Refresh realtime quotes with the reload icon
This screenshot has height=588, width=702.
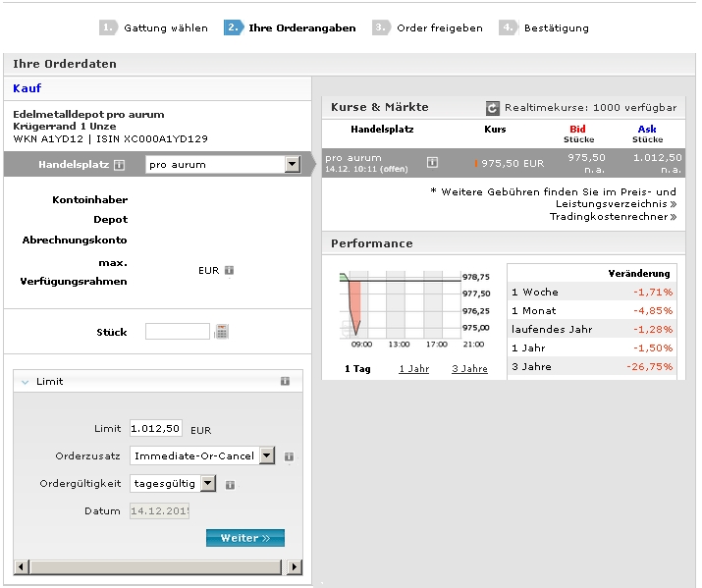[x=493, y=108]
